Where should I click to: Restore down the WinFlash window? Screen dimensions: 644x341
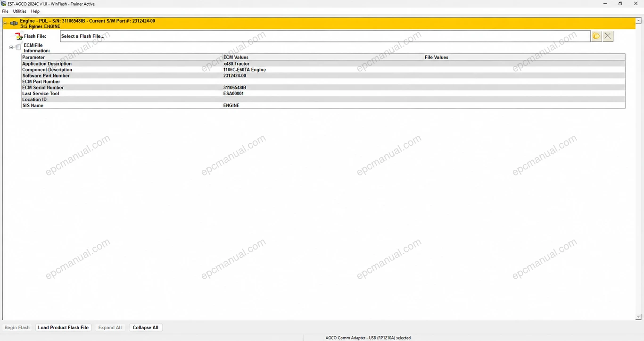coord(620,4)
